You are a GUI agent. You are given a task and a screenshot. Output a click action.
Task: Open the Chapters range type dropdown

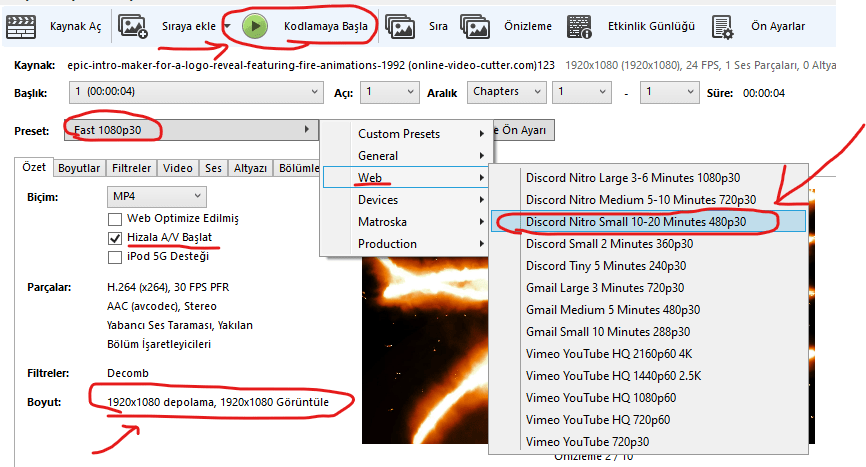point(506,92)
